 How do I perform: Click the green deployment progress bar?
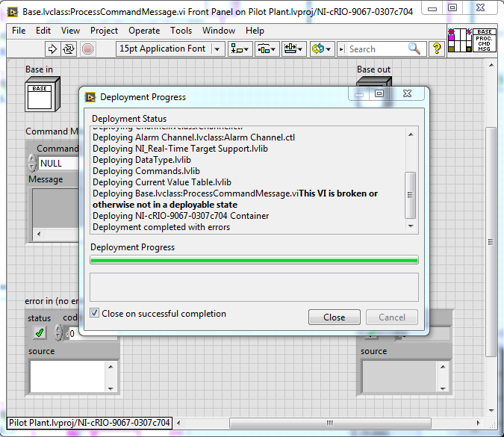254,260
